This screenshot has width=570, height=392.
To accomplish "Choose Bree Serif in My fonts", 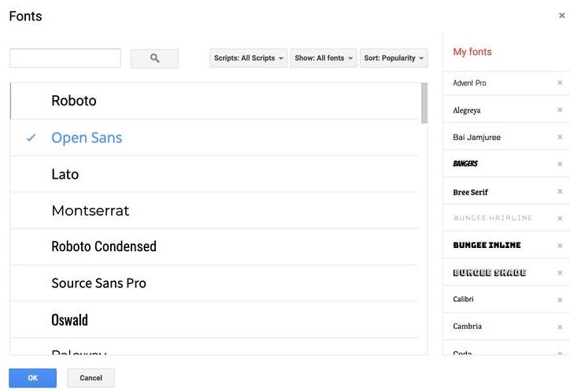I will point(470,192).
